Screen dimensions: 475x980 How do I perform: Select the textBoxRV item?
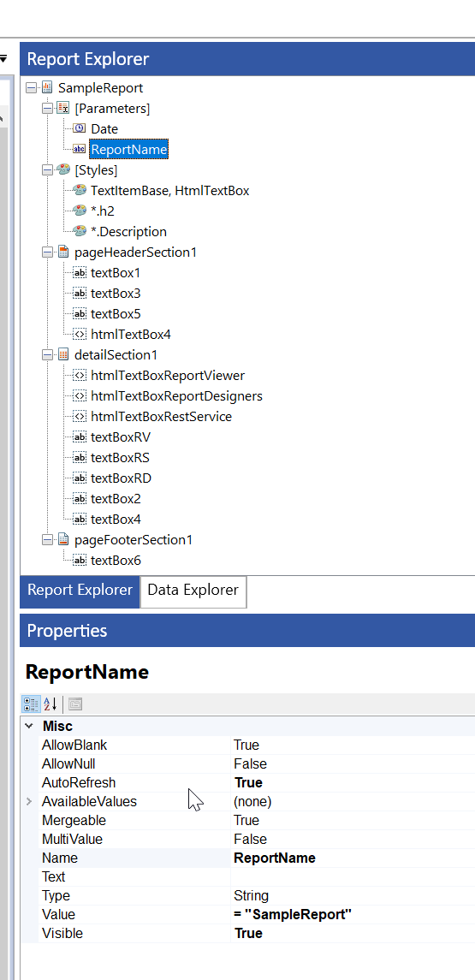coord(121,437)
